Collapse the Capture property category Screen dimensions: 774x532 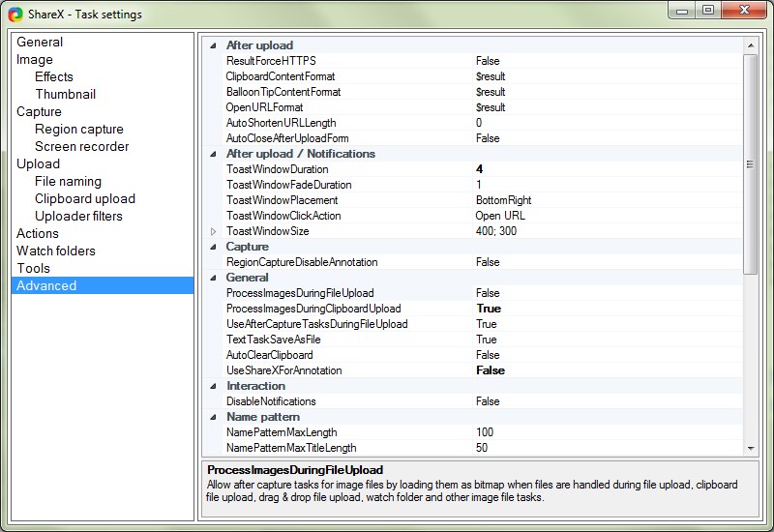tap(213, 247)
